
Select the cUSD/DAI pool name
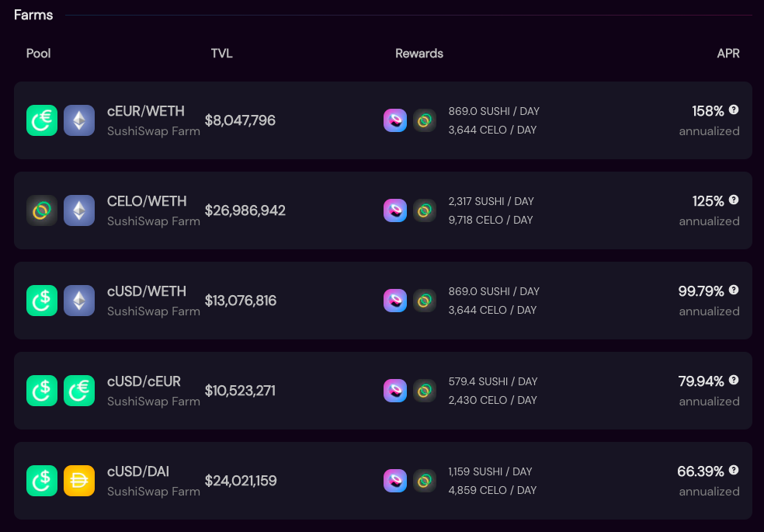[138, 471]
